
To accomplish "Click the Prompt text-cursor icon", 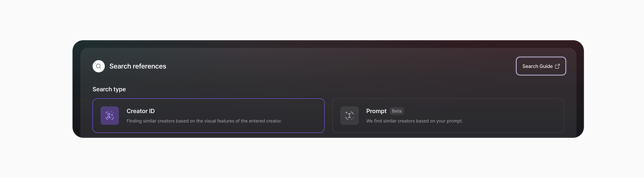I will [349, 116].
